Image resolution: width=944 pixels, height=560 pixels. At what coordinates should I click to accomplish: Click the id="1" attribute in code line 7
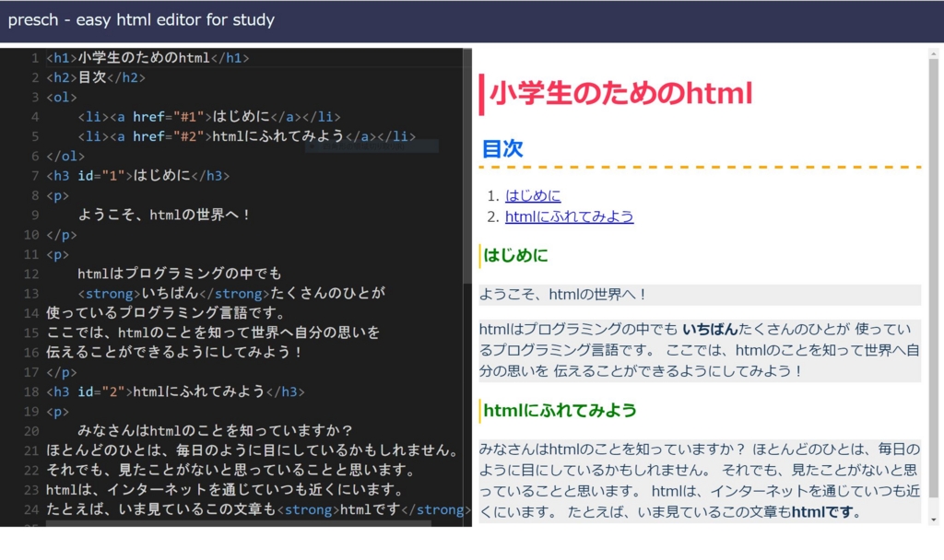(100, 176)
